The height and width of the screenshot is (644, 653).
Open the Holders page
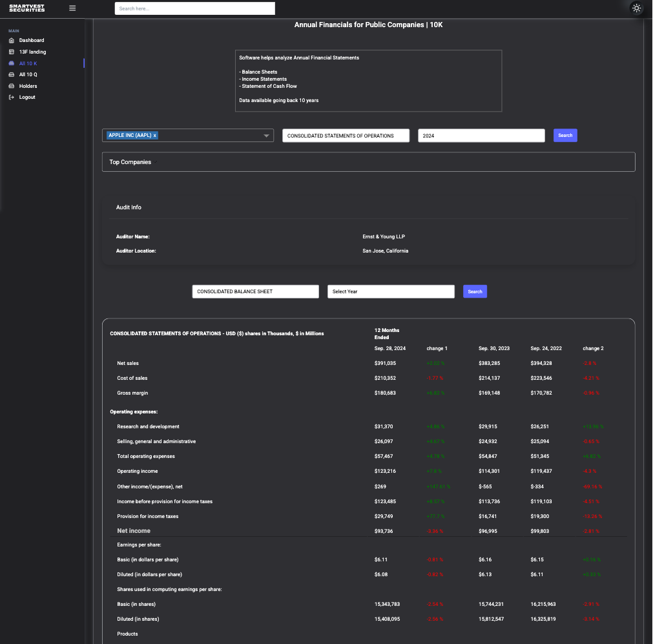click(x=28, y=86)
